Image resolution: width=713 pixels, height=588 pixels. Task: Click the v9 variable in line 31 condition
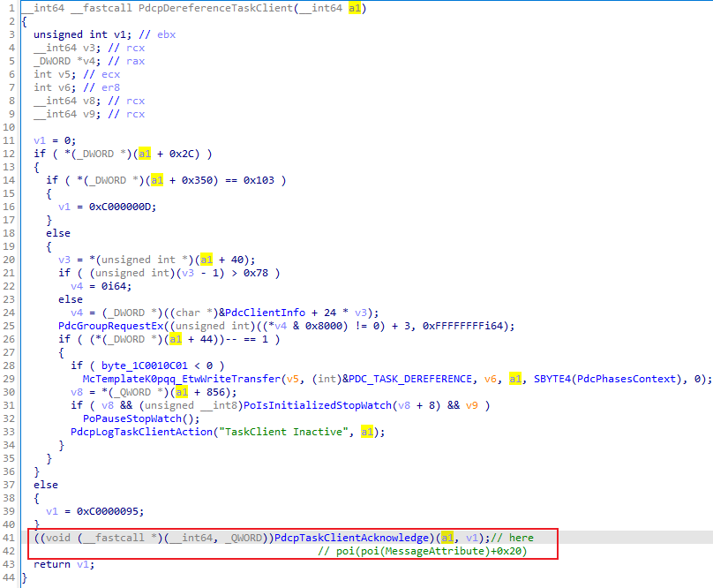[x=472, y=405]
